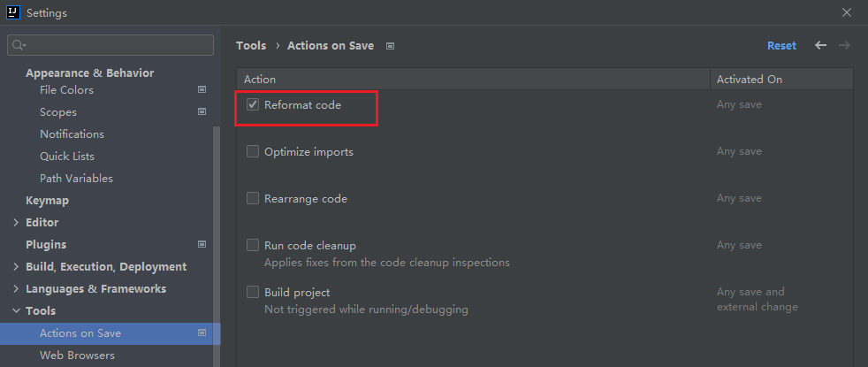Click the project-level icon beside Plugins
The height and width of the screenshot is (367, 868).
tap(202, 245)
